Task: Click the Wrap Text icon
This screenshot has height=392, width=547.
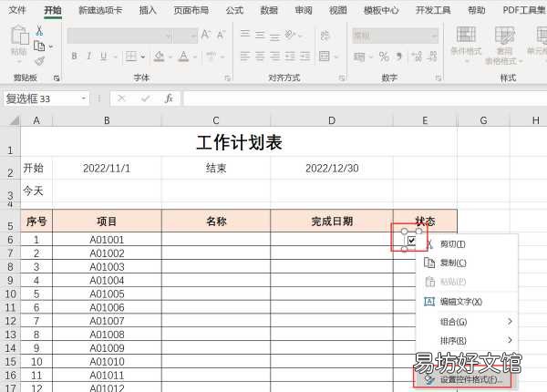Action: 325,36
